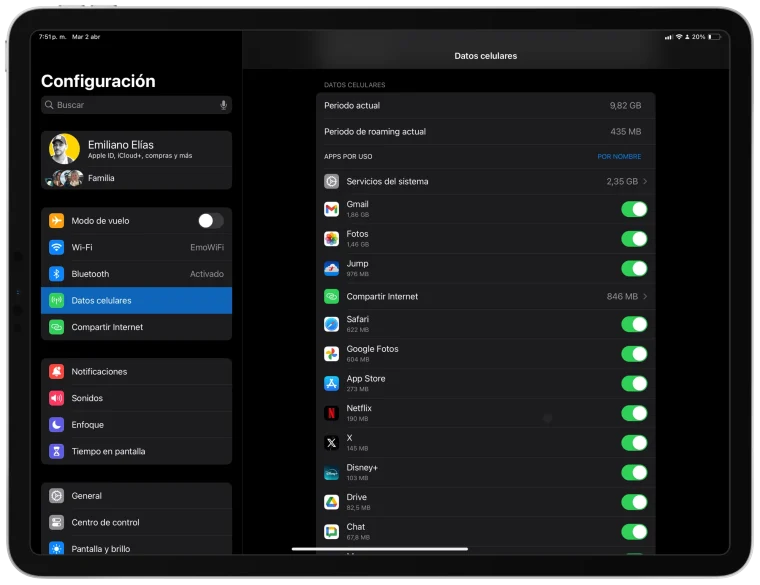Disable Disney+ cellular data switch

coord(634,473)
